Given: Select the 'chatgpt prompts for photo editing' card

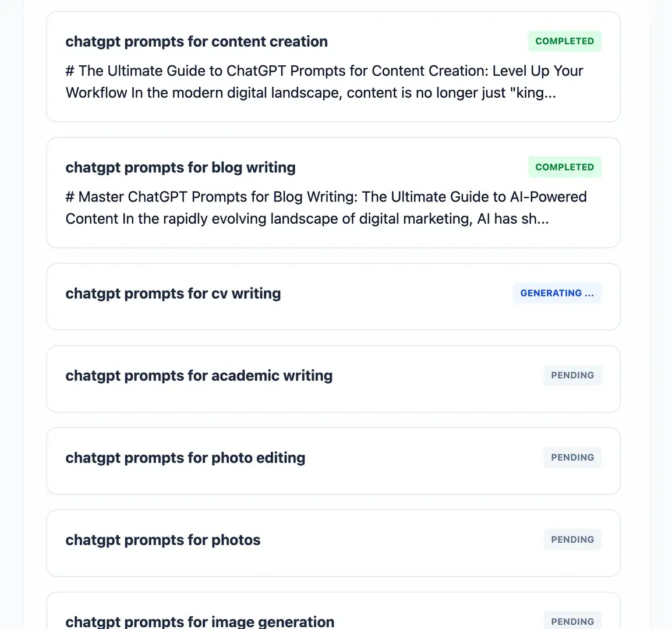Looking at the screenshot, I should [x=333, y=461].
